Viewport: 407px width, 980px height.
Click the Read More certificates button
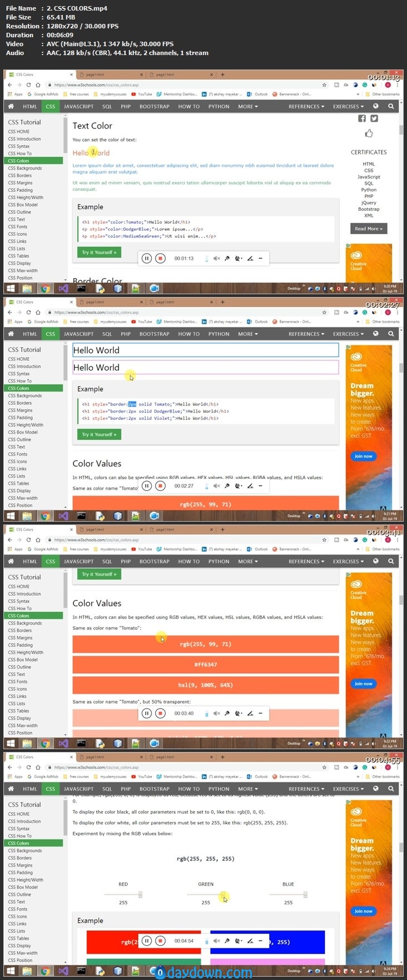click(x=369, y=229)
